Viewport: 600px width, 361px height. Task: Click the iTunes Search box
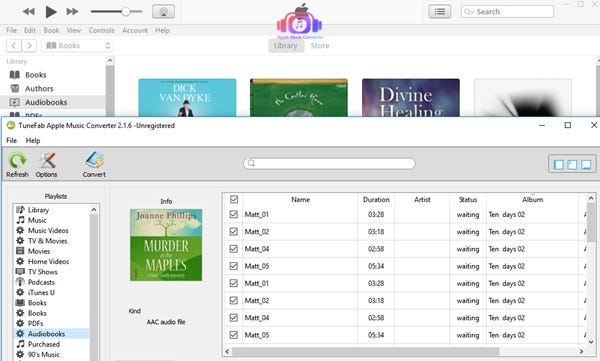507,11
